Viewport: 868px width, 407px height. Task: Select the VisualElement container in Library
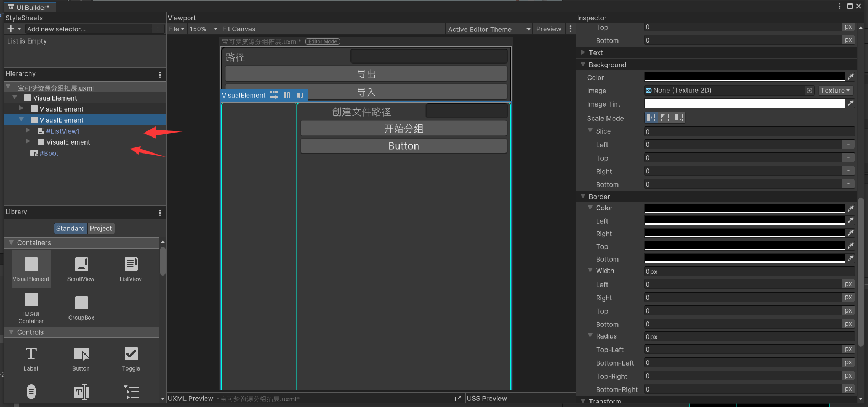click(31, 269)
